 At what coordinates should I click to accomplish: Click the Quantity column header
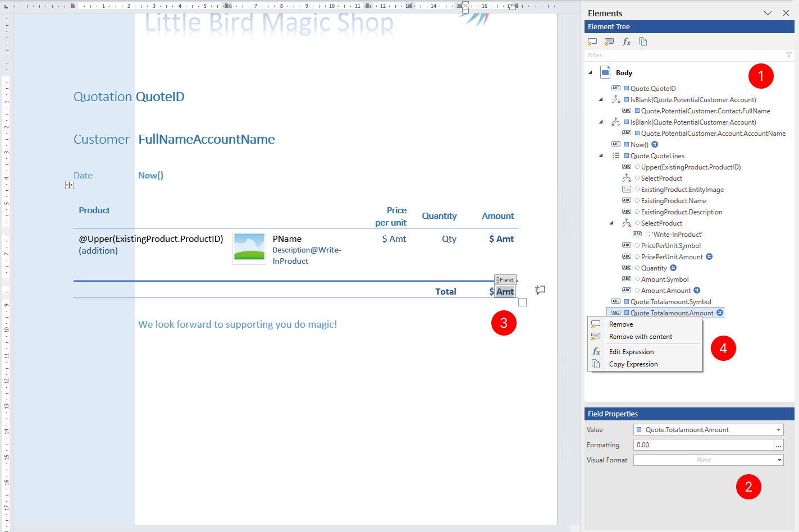click(439, 216)
